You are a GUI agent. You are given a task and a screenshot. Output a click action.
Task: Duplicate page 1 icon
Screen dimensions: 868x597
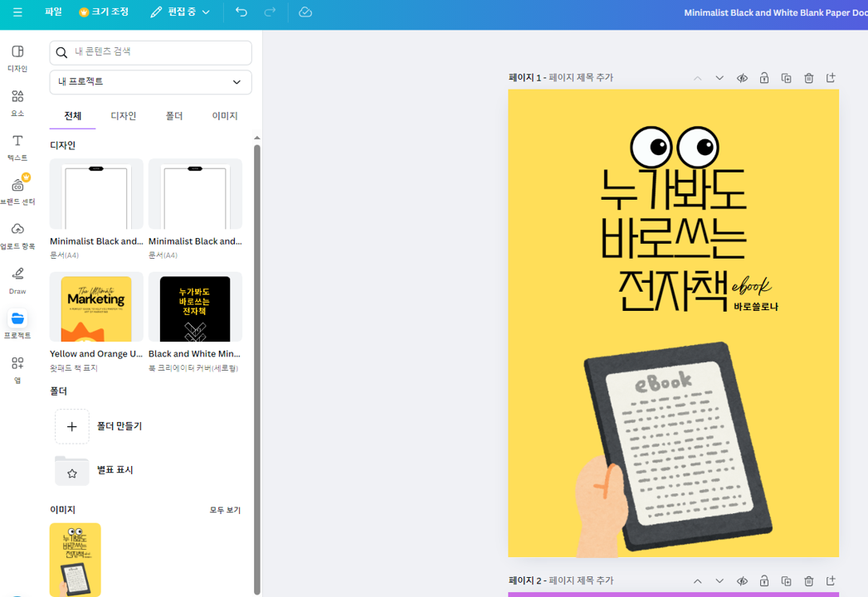[x=786, y=78]
